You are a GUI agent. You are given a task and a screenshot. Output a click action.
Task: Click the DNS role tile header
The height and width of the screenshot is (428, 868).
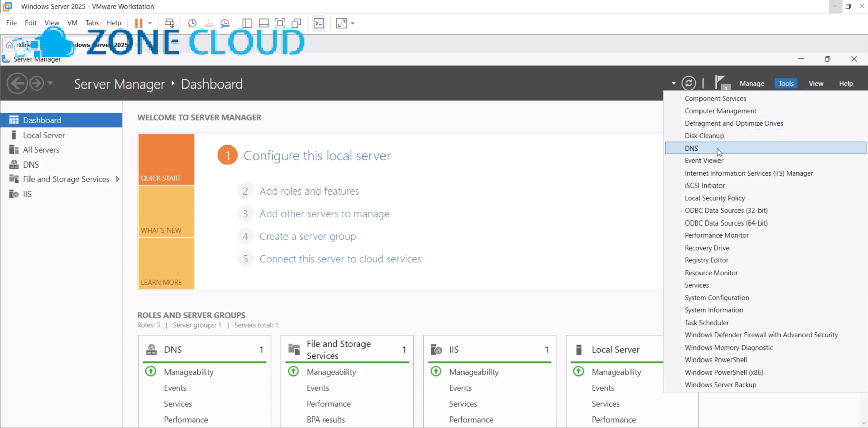[204, 349]
